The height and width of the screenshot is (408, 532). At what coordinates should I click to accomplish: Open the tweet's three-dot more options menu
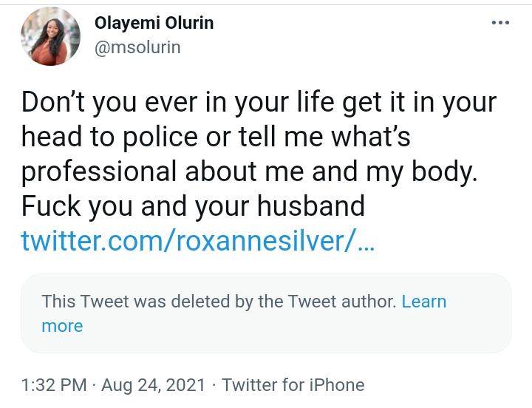tap(500, 23)
